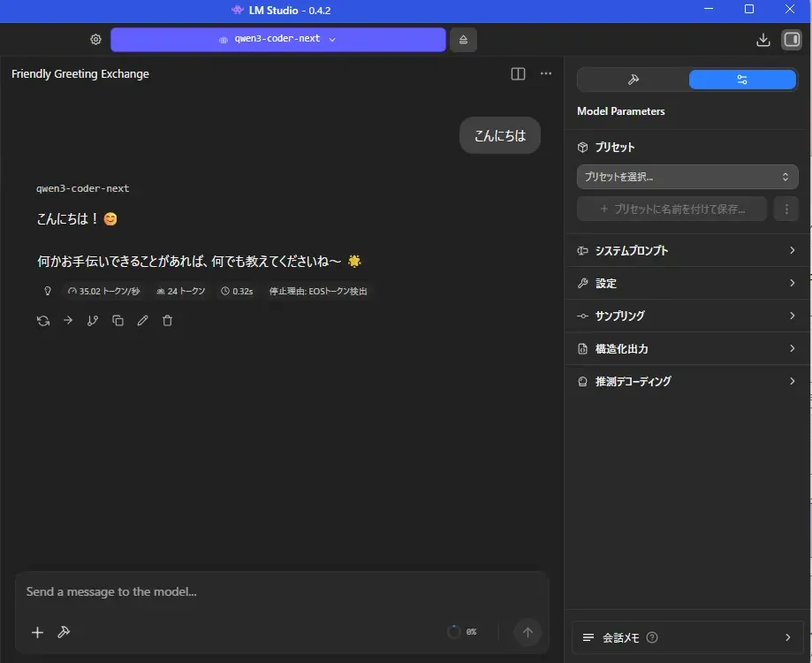Delete the assistant message with trash icon
Screen dimensions: 812x663
click(167, 321)
